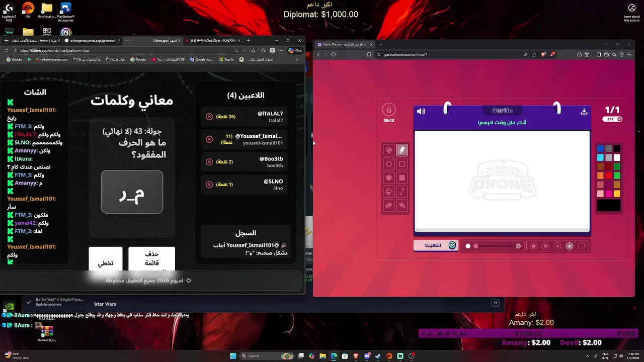Open the ترجمة Google translate bookmark

(x=201, y=59)
